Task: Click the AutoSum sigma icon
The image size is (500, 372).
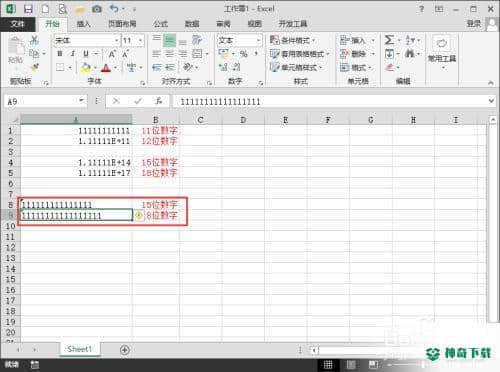Action: point(389,40)
